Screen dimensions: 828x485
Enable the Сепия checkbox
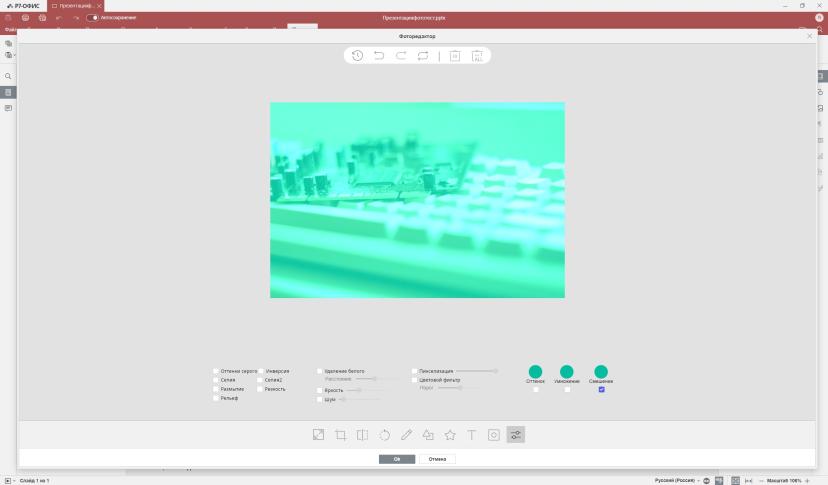coord(216,380)
